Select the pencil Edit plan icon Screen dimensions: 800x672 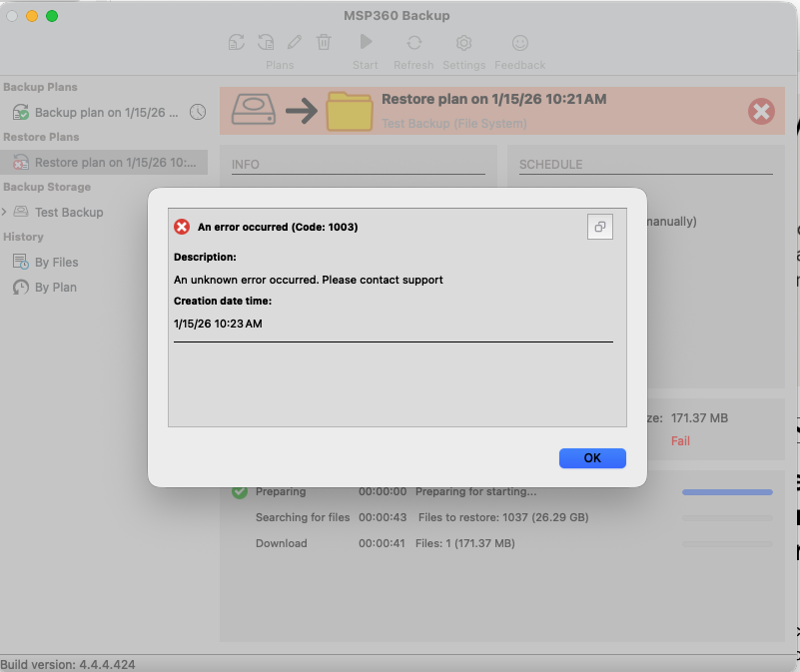point(293,42)
